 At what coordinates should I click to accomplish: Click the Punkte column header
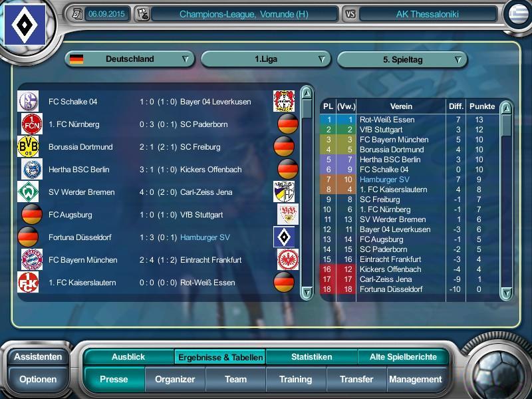click(x=482, y=106)
